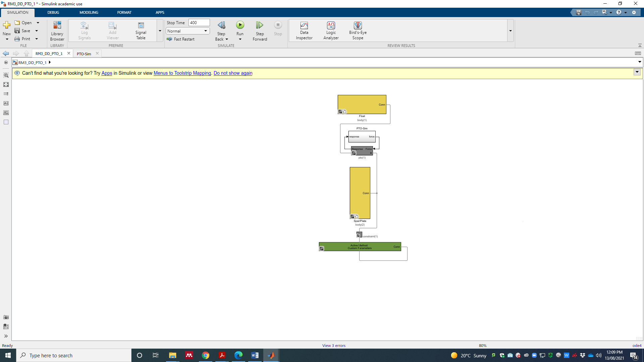Open the PTO-Sim tab
644x362 pixels.
coord(84,53)
